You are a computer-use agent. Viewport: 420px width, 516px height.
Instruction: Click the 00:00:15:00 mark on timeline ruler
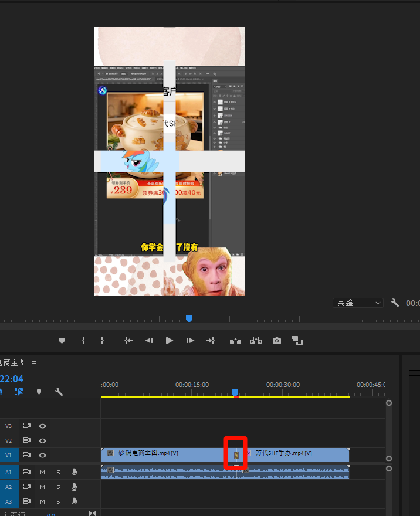(192, 391)
